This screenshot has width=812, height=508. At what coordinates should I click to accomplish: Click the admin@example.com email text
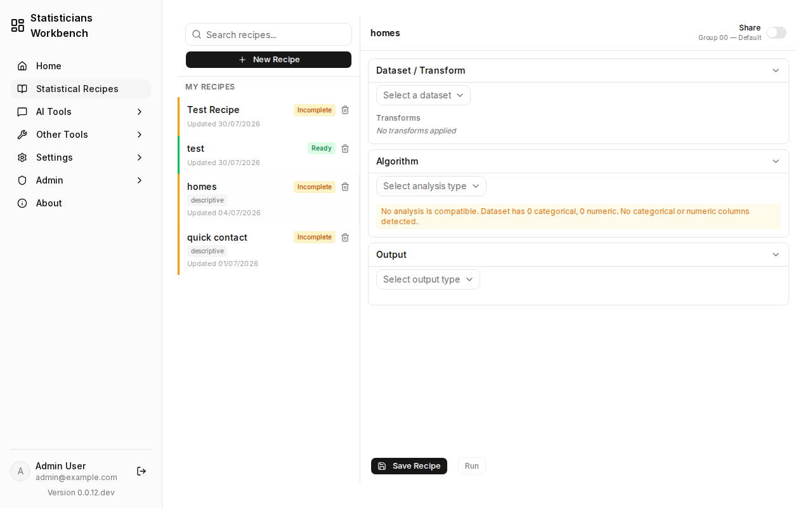click(76, 478)
